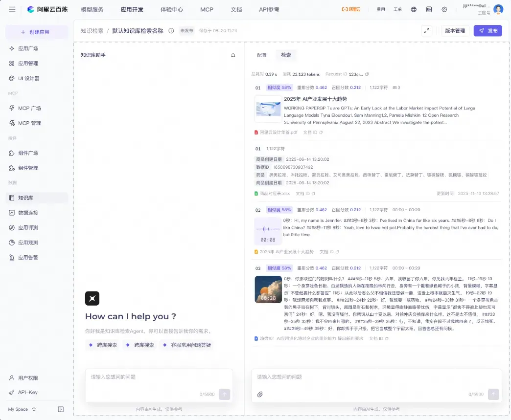Collapse the sidebar panel icon
This screenshot has height=420, width=511.
(x=61, y=409)
